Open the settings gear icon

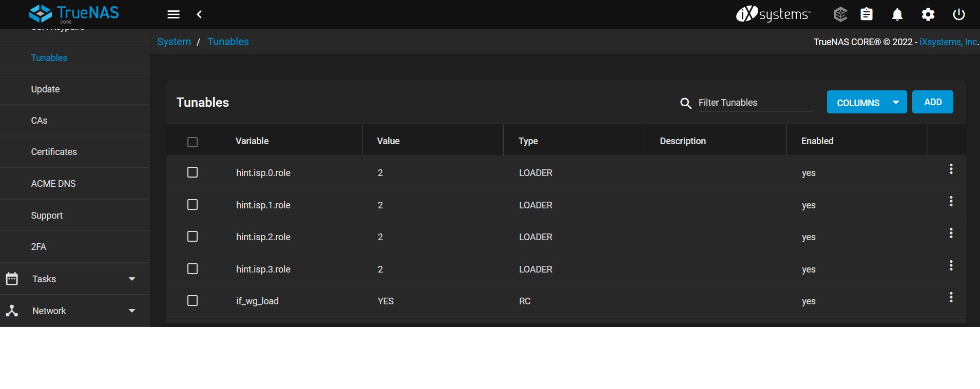pyautogui.click(x=928, y=14)
